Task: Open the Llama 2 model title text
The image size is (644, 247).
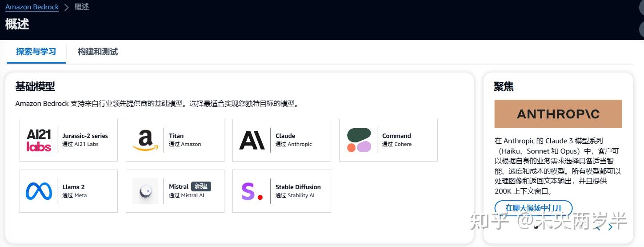Action: click(73, 187)
